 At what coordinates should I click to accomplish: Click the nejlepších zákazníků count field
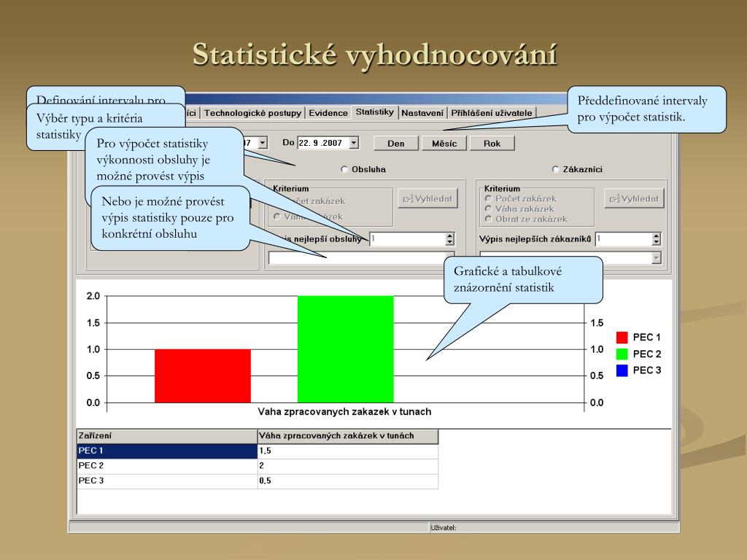click(623, 238)
